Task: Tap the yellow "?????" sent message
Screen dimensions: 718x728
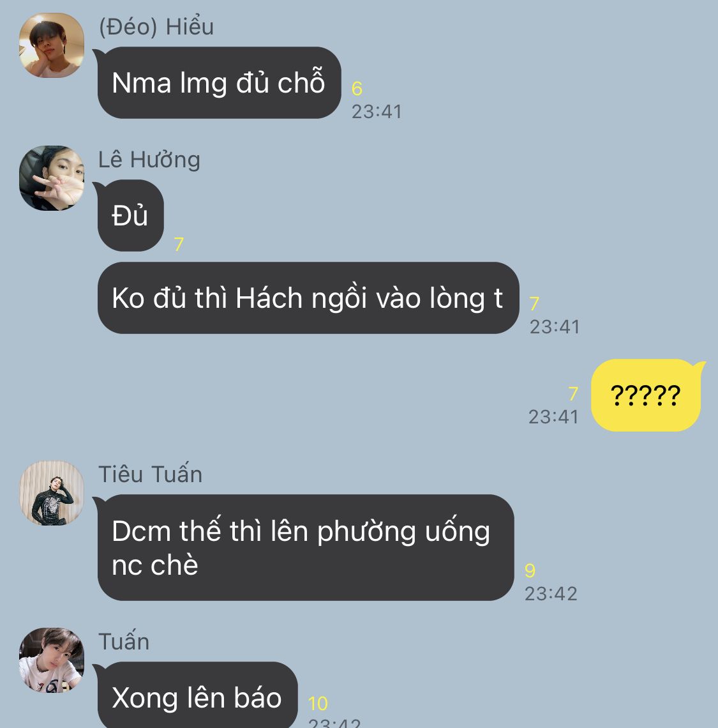Action: (646, 395)
